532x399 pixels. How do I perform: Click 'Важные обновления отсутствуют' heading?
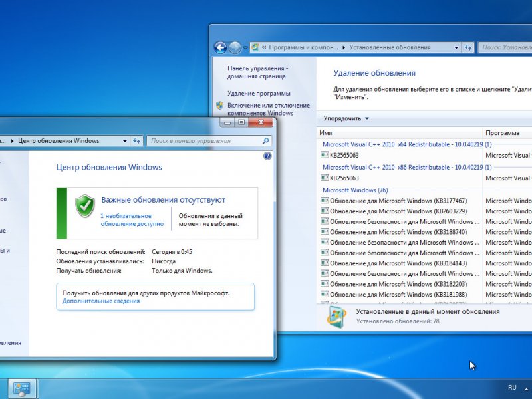tap(163, 200)
